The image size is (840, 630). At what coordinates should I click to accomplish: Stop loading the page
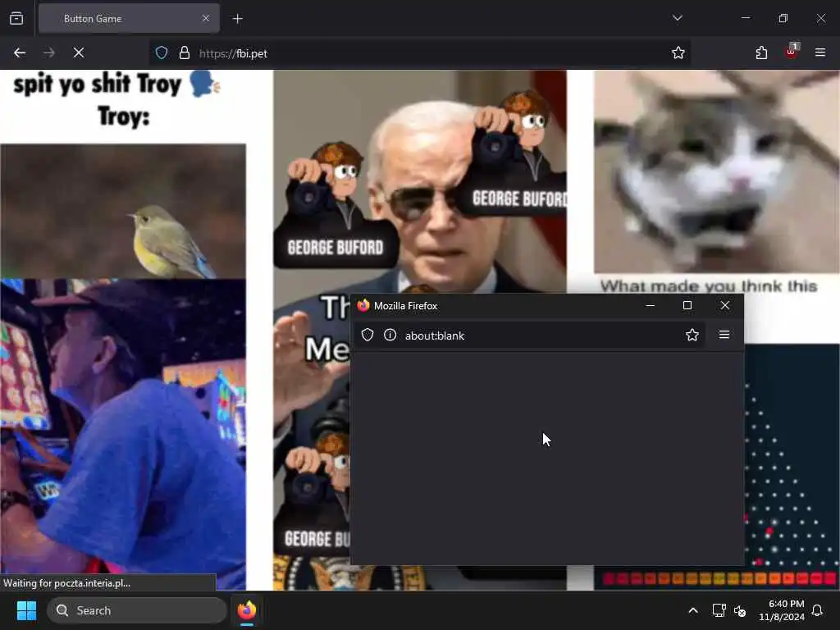pos(79,52)
